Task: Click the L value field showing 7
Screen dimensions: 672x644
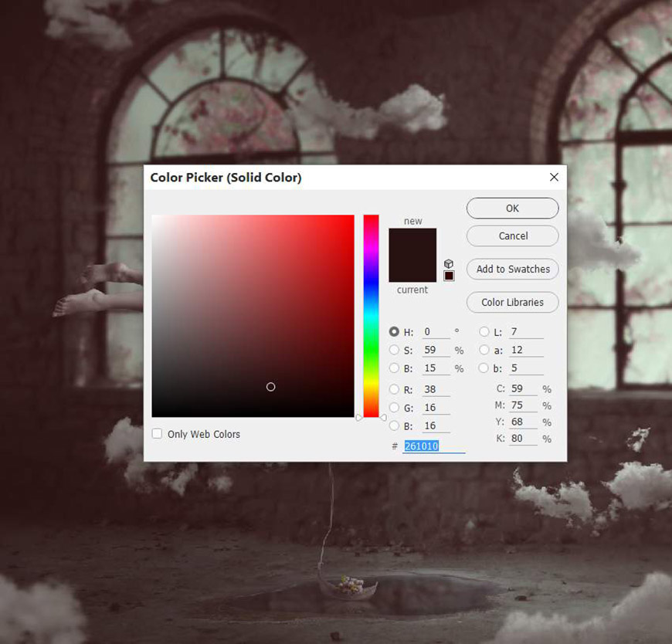Action: click(x=526, y=331)
